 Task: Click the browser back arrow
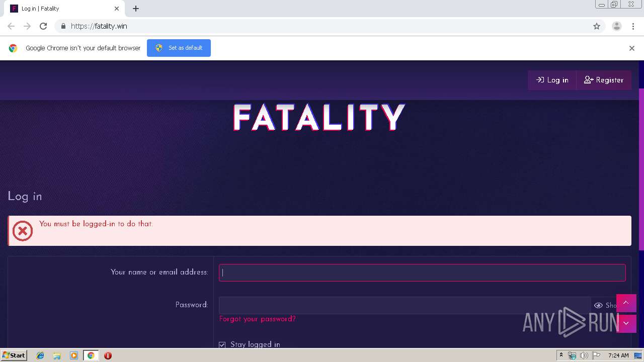pyautogui.click(x=11, y=26)
